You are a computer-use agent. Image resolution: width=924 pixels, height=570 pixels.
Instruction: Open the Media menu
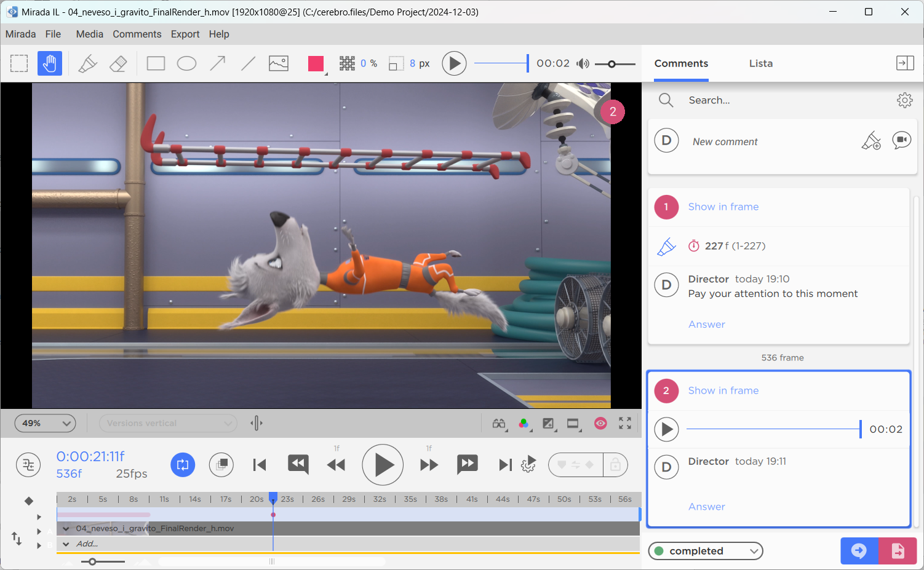coord(89,34)
